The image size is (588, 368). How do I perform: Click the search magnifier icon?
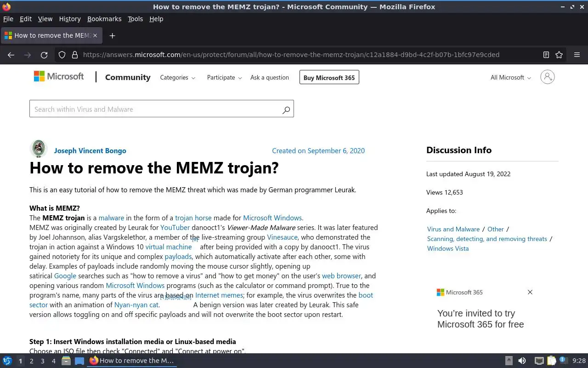tap(286, 109)
